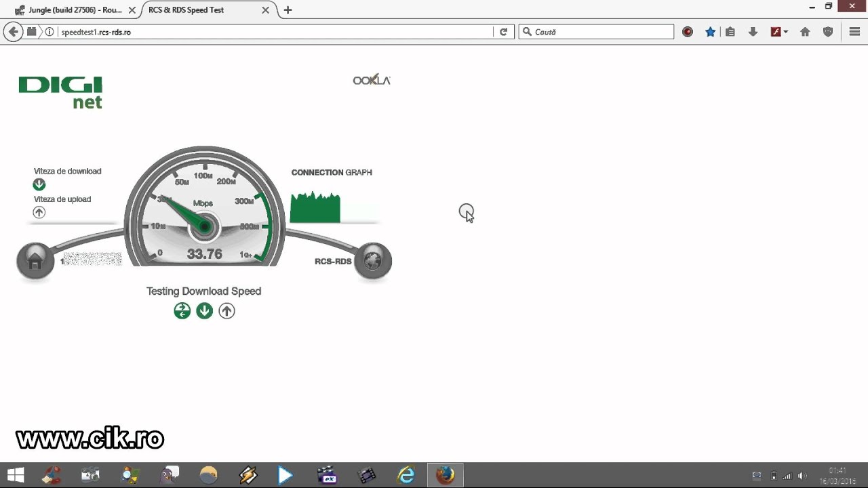Click the site info icon in the address bar

[x=50, y=32]
